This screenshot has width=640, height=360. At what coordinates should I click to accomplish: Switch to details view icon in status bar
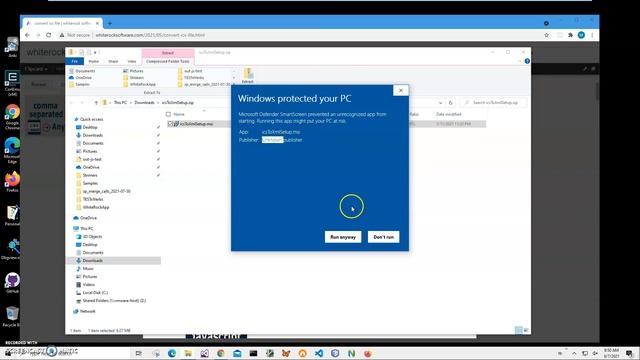(x=518, y=330)
